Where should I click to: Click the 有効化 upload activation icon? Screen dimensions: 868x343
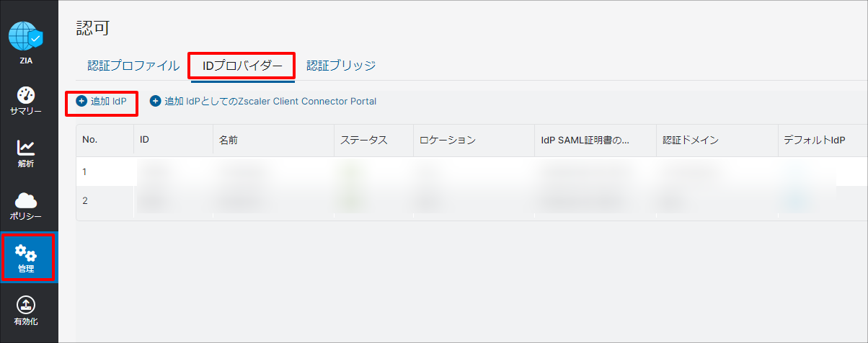26,305
